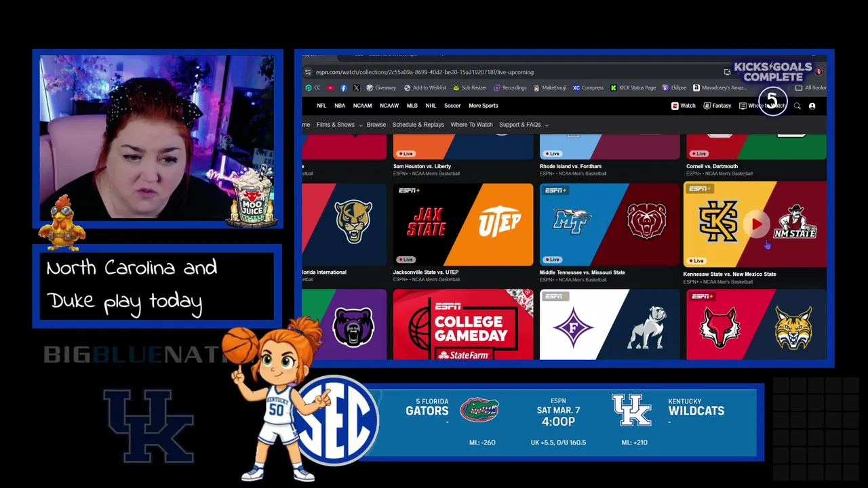Select NCAAM in ESPN navigation

362,106
